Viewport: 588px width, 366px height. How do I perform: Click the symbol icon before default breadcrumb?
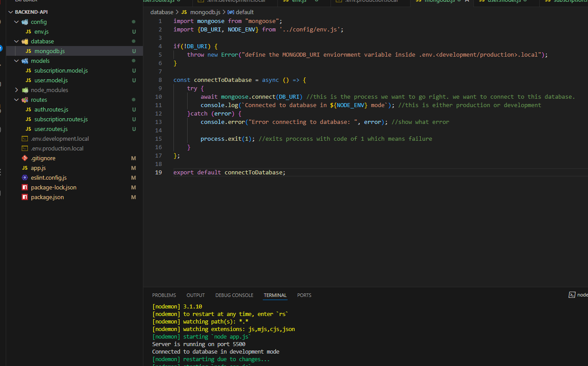231,12
